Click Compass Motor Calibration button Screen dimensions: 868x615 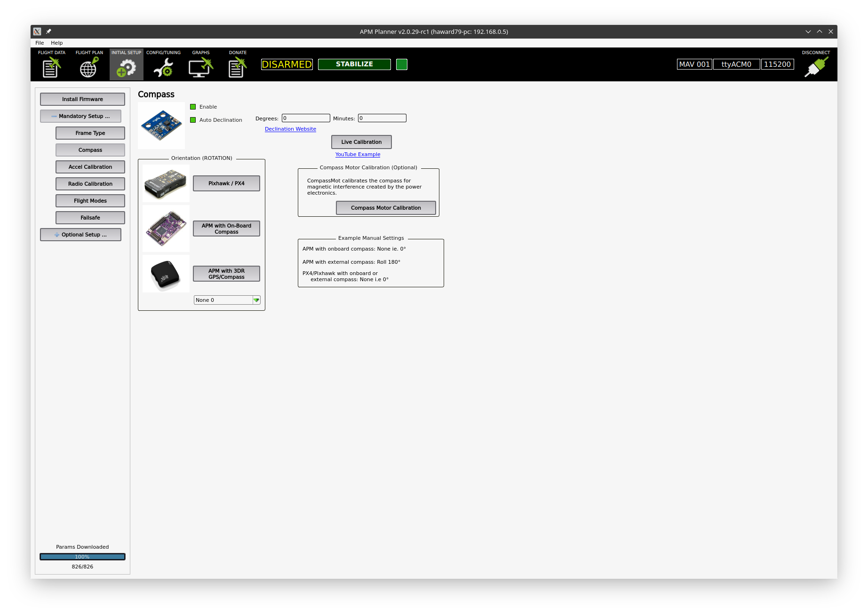click(x=386, y=208)
